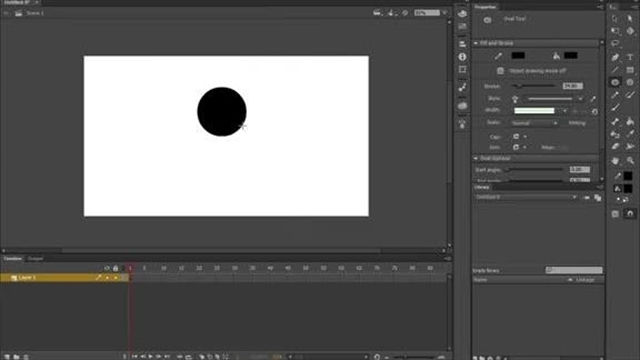Collapse the Oval Options section
The height and width of the screenshot is (360, 640).
476,158
